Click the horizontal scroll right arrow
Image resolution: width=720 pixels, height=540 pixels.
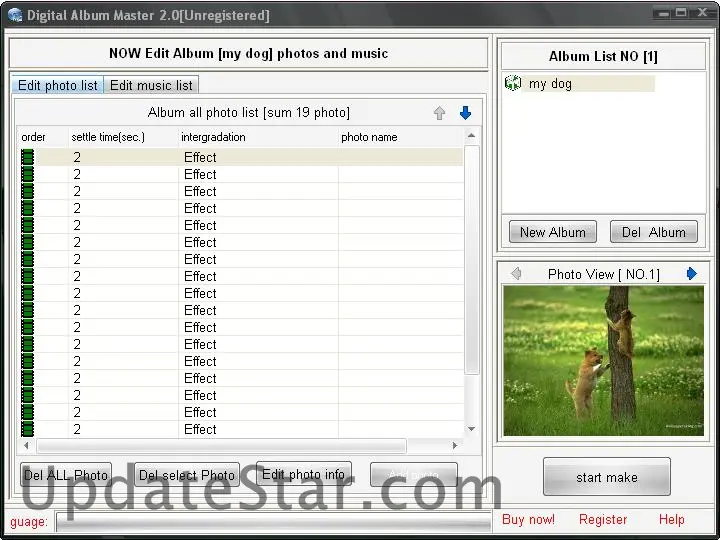(x=455, y=445)
